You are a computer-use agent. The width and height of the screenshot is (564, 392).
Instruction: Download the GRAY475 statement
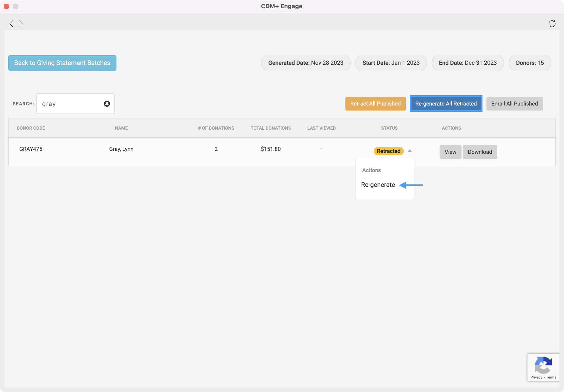tap(479, 152)
